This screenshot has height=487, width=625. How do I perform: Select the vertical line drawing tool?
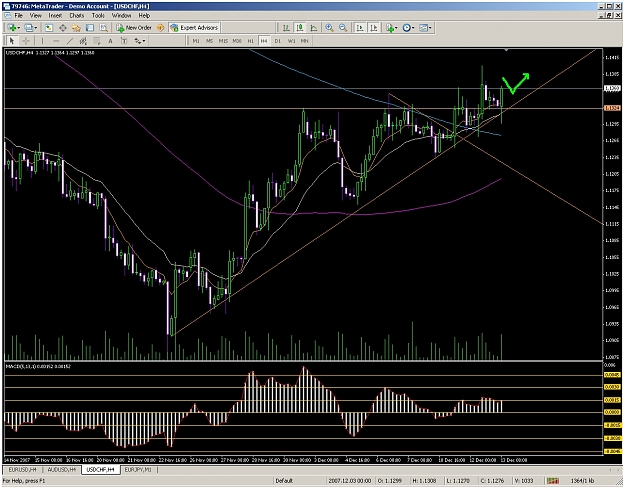point(42,41)
